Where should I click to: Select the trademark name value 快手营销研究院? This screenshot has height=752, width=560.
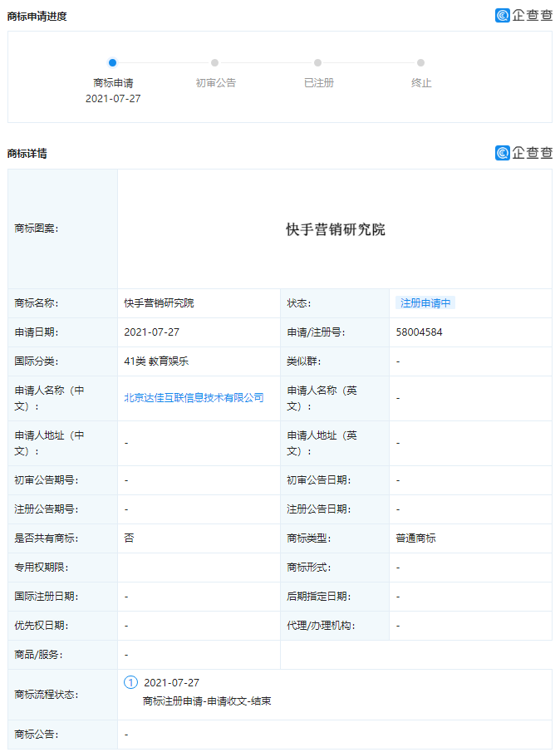(159, 303)
